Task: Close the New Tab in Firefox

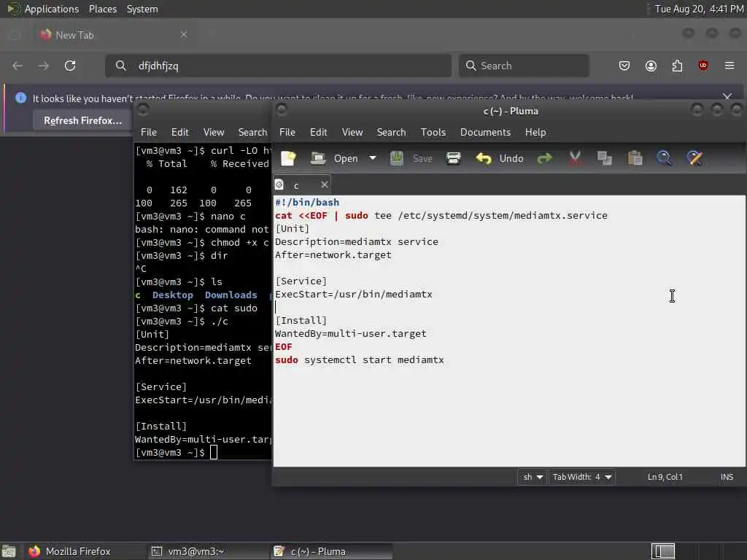Action: tap(183, 34)
